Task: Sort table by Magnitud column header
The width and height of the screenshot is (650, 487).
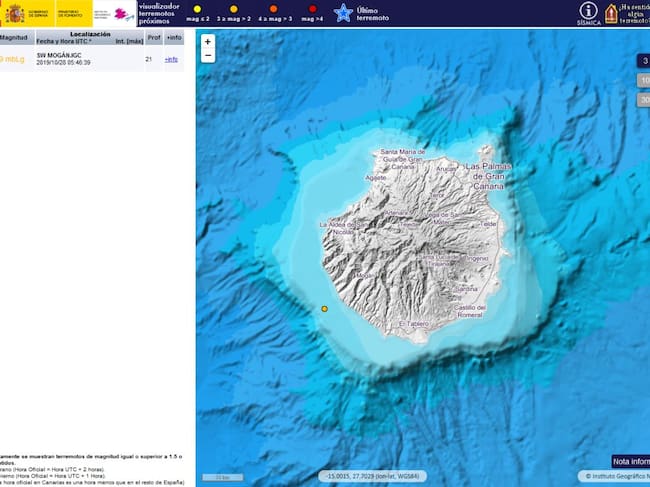Action: click(13, 38)
